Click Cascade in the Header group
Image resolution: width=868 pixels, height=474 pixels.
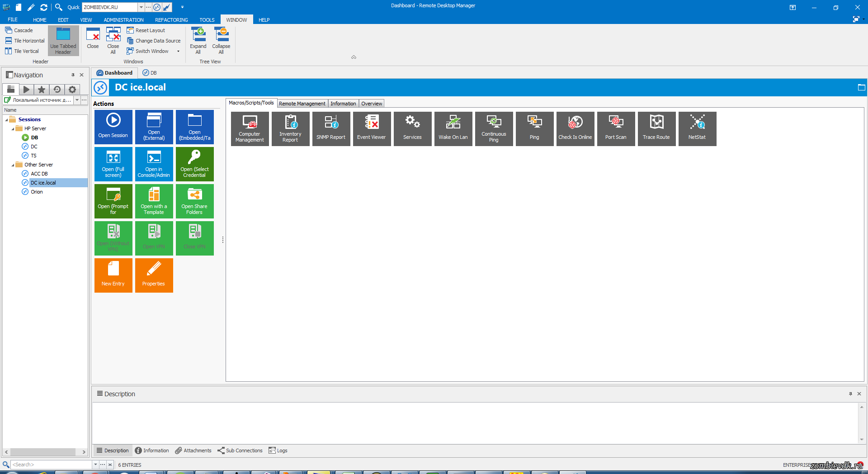coord(19,30)
